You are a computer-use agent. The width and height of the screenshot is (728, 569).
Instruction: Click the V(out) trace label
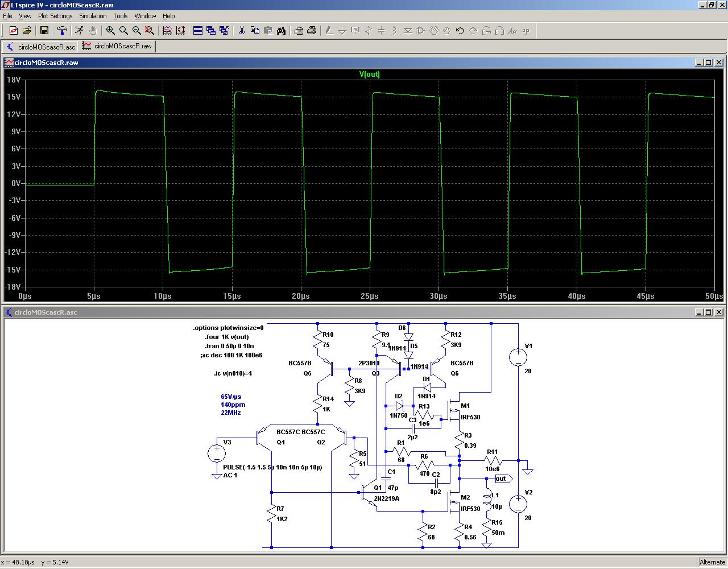[x=369, y=74]
